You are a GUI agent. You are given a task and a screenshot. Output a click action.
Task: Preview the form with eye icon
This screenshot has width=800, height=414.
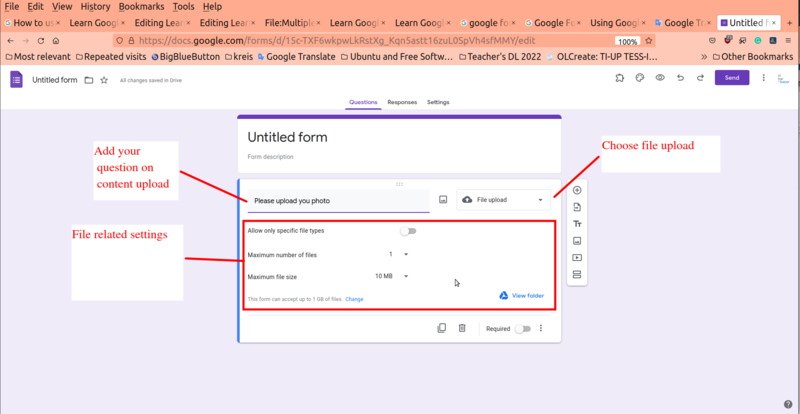(x=660, y=78)
